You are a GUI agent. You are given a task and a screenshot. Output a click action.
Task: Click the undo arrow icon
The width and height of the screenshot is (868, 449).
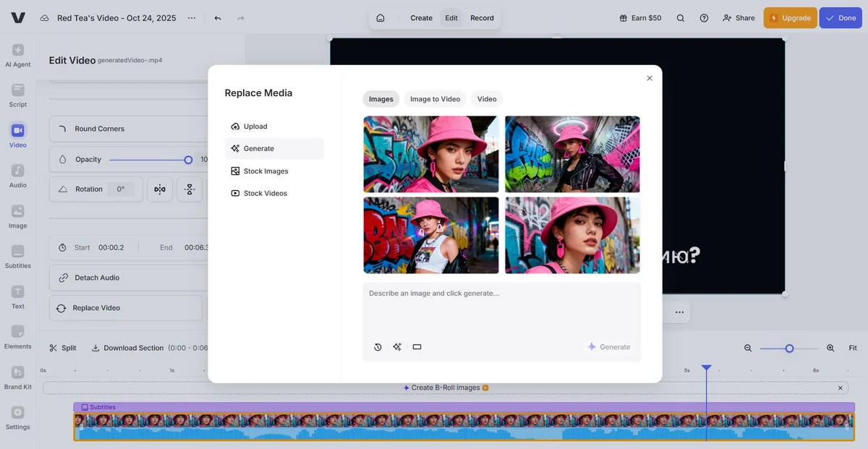pos(218,18)
